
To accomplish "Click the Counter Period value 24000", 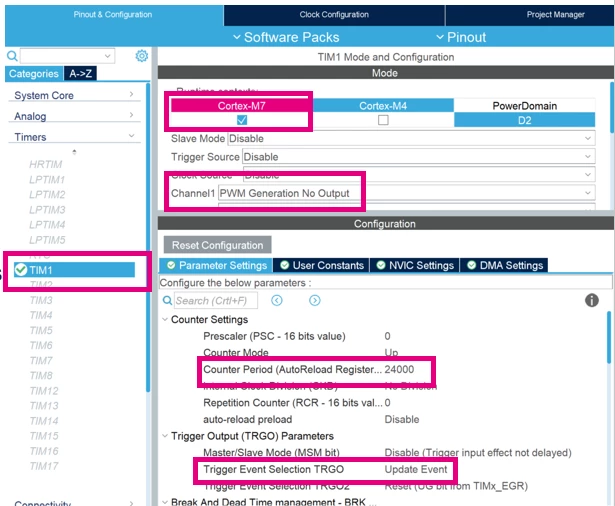I will (399, 369).
